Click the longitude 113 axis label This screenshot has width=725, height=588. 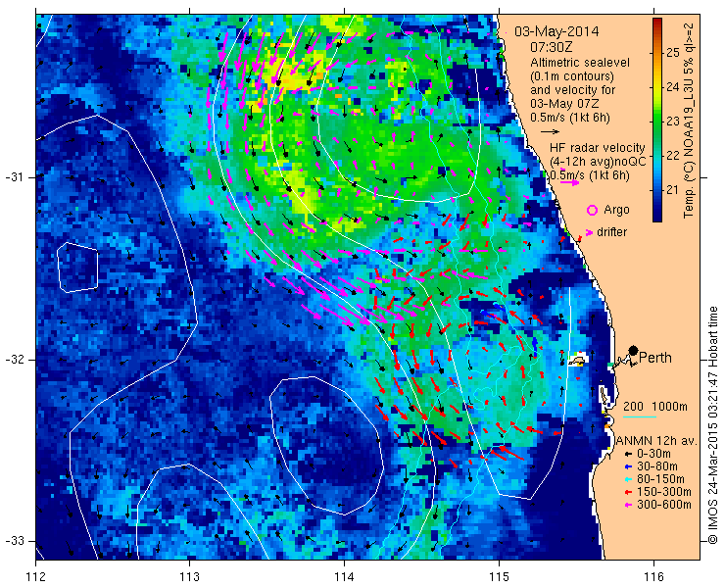pyautogui.click(x=189, y=577)
